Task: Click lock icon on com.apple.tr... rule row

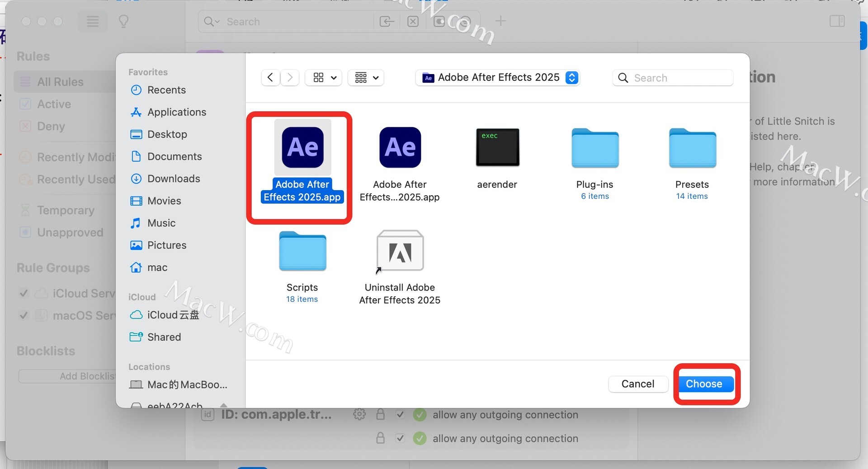Action: point(381,414)
